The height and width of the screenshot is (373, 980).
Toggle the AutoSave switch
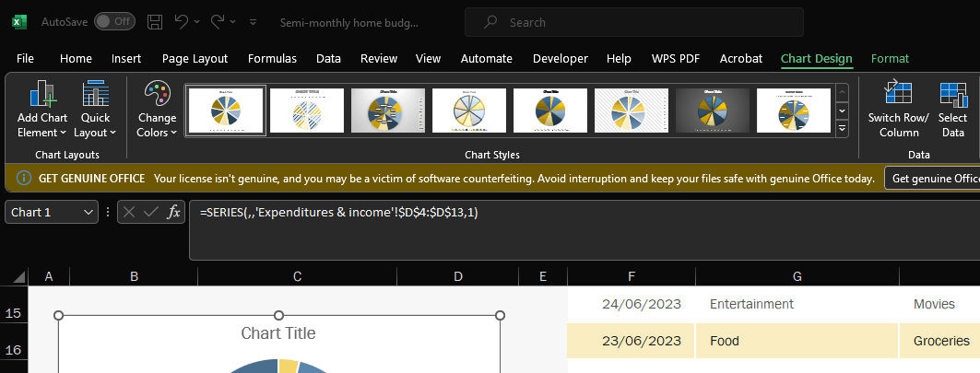pos(114,21)
